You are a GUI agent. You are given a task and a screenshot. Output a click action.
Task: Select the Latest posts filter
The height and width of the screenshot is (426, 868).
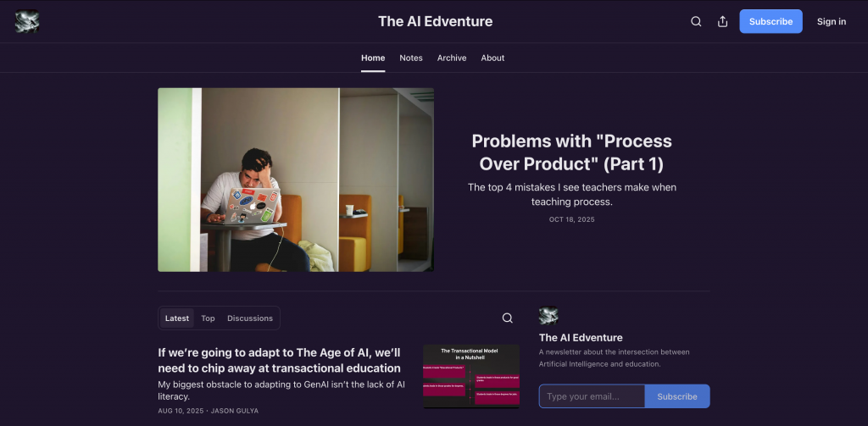(x=177, y=318)
